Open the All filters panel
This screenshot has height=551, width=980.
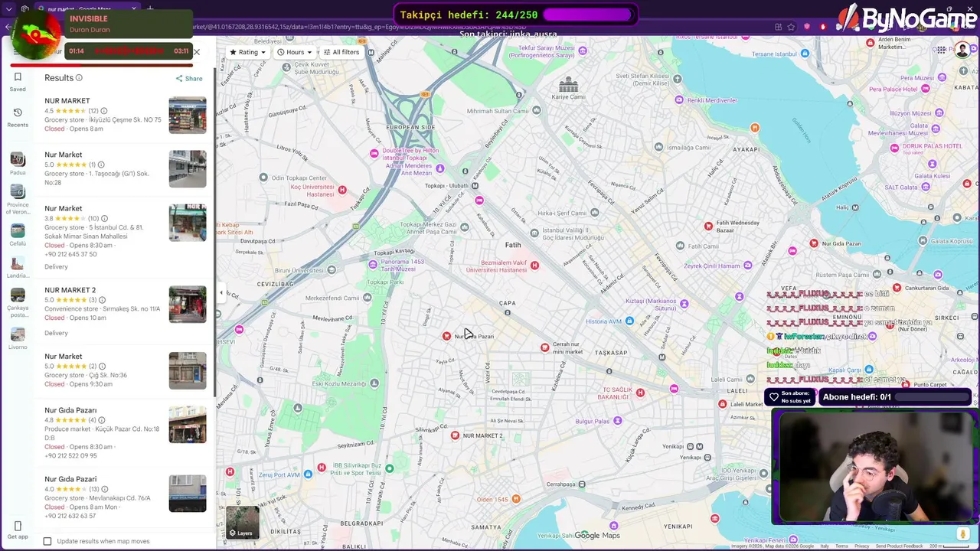(x=341, y=52)
